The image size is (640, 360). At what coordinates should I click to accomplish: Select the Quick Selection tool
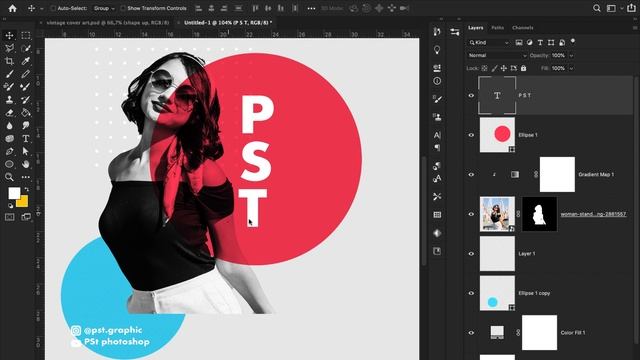(26, 49)
